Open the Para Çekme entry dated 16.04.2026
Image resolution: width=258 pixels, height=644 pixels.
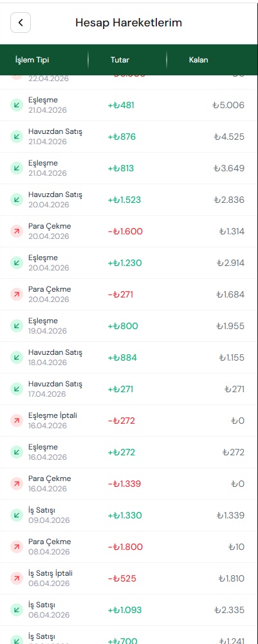pyautogui.click(x=129, y=484)
